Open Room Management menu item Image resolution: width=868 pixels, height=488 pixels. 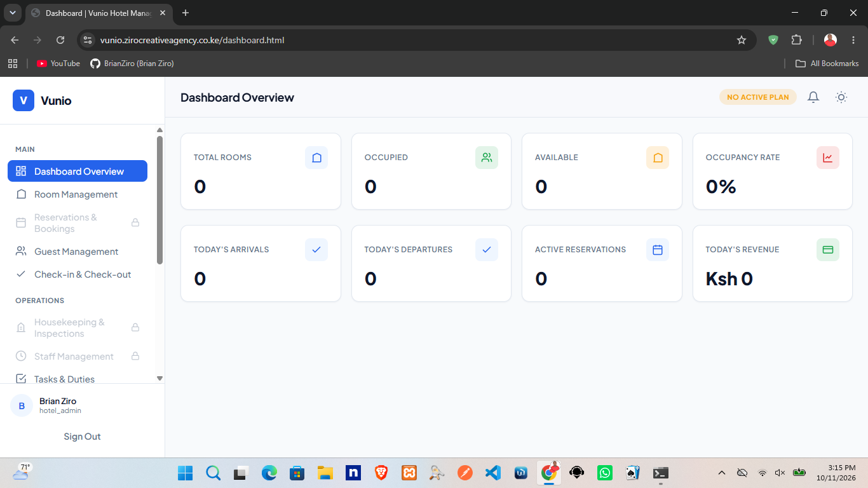pos(78,194)
